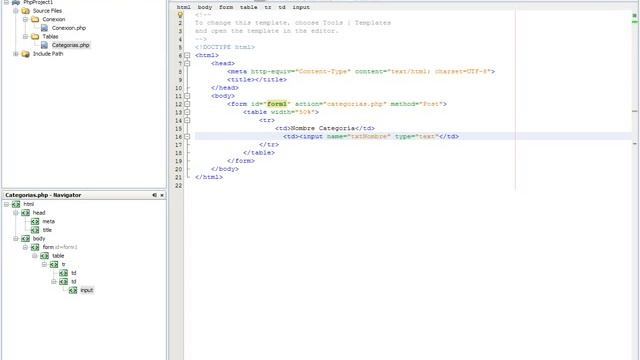Click the form element icon in Navigator
The width and height of the screenshot is (640, 360).
(x=35, y=247)
